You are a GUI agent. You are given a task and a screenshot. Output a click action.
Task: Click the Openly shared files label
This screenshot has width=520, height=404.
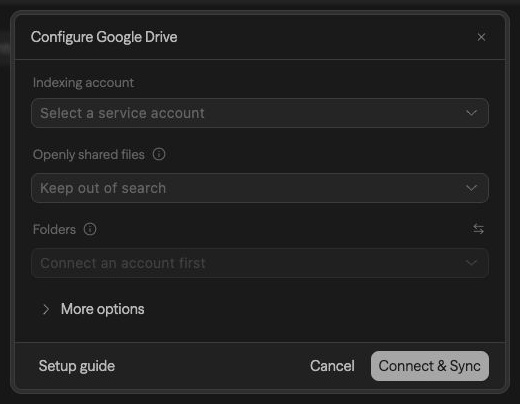(89, 155)
